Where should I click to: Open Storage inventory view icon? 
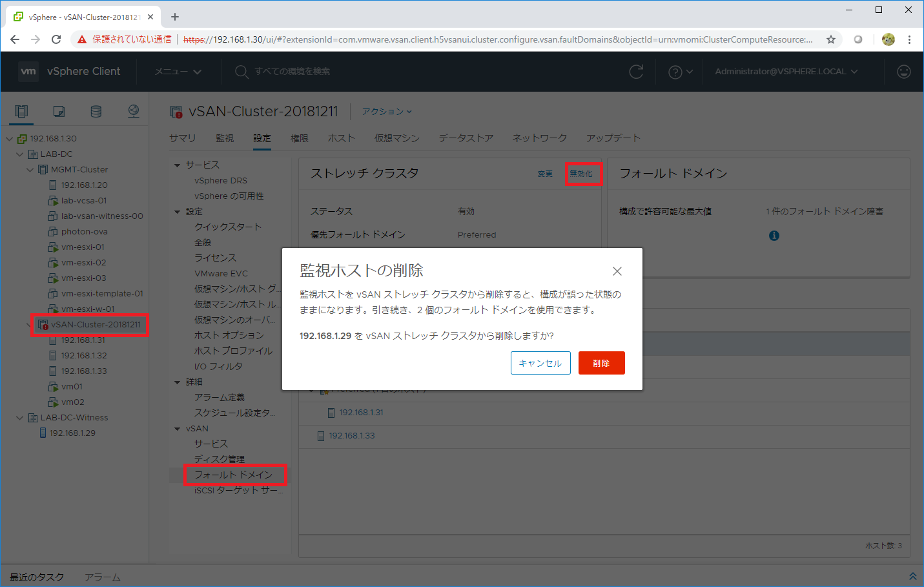(x=96, y=112)
